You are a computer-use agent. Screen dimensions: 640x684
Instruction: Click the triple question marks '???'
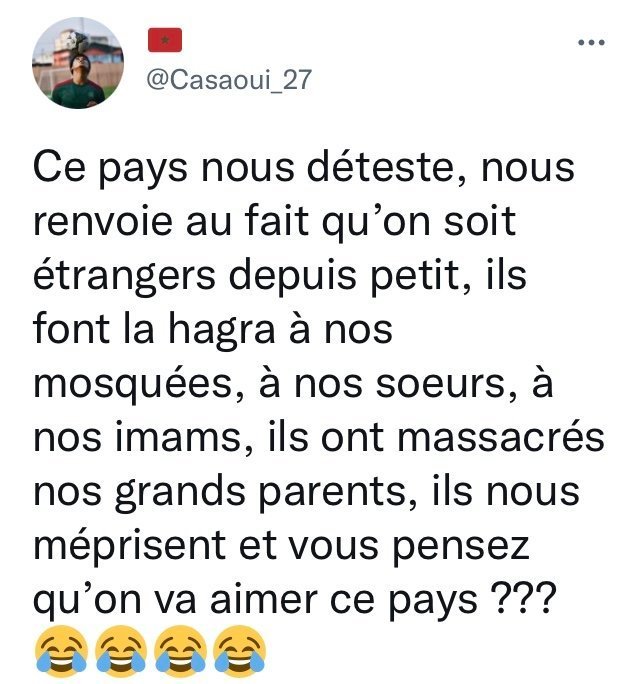(x=524, y=598)
